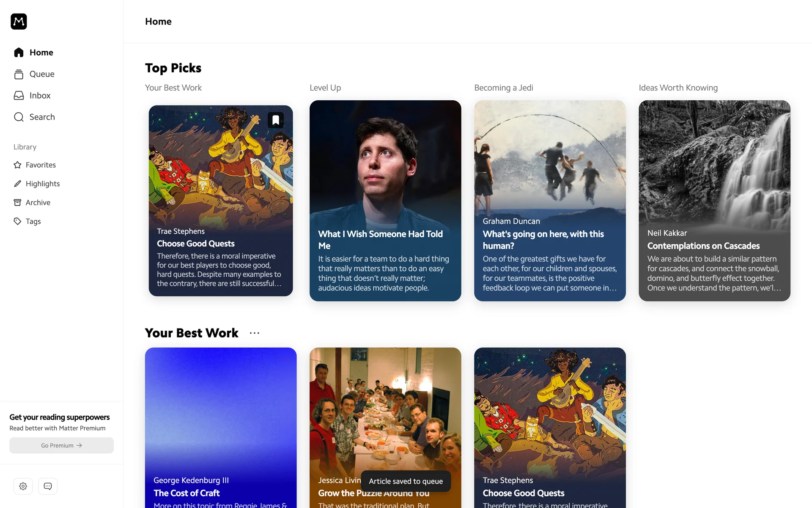Open What's going on here, with this human?
Screen dimensions: 812x508
click(550, 201)
